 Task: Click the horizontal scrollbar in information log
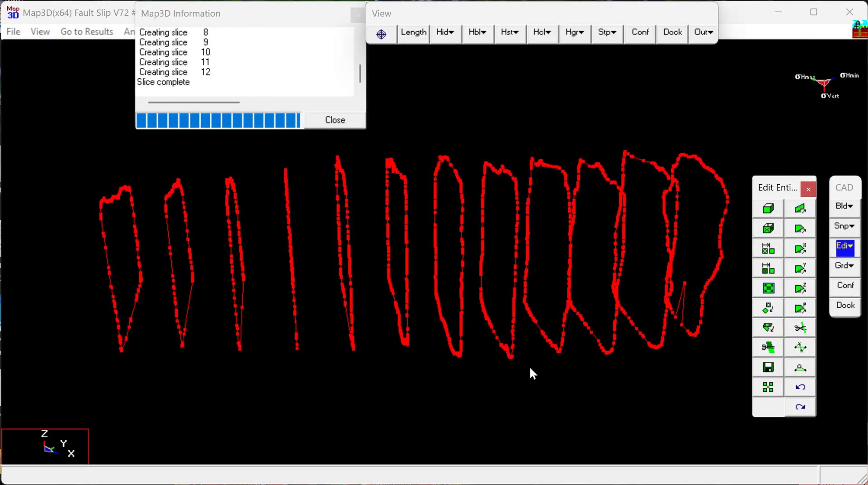click(194, 103)
